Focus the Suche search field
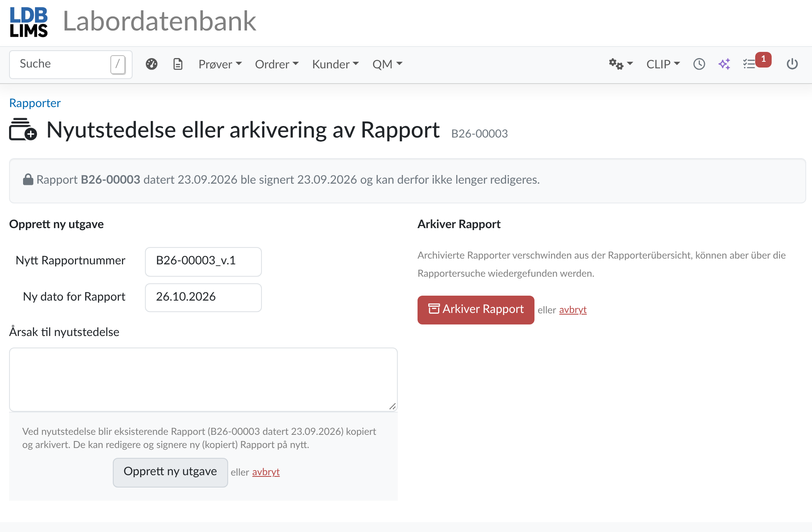The image size is (812, 532). (x=71, y=64)
